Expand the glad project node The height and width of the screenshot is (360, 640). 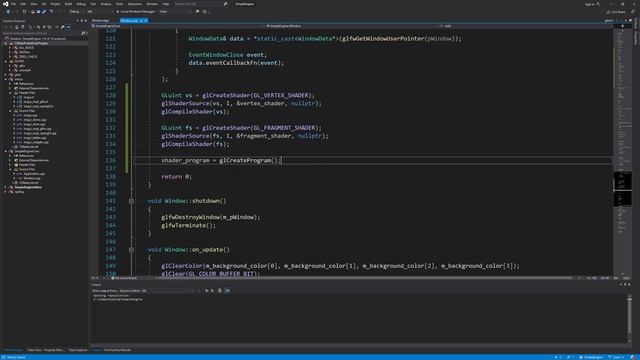(6, 74)
